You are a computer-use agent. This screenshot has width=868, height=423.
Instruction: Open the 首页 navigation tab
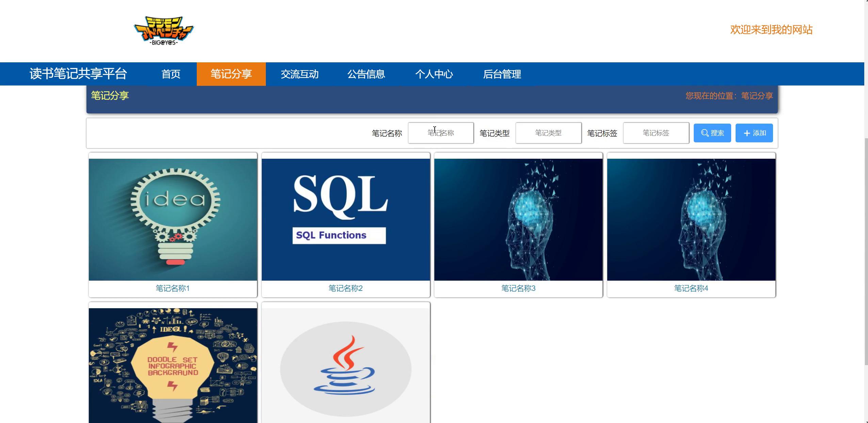pyautogui.click(x=171, y=74)
